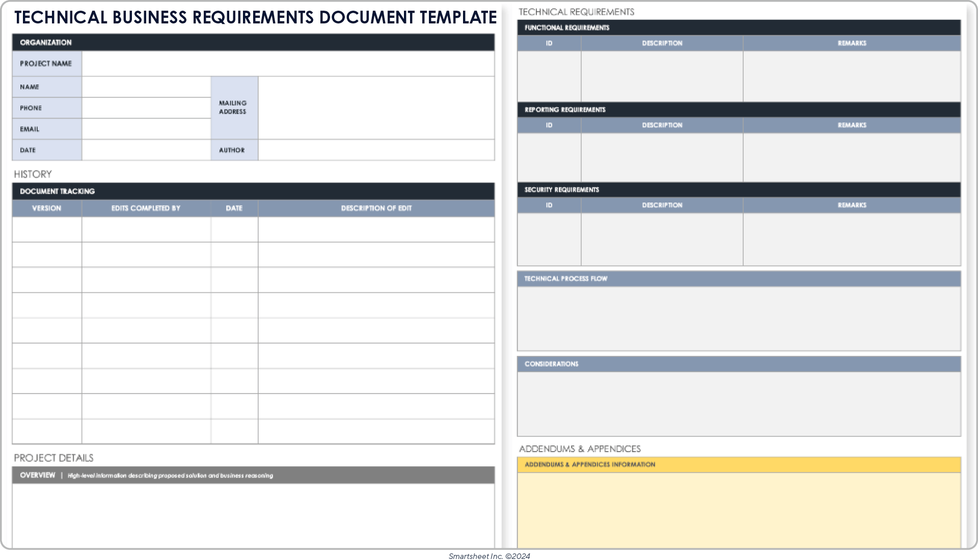Click the Project Name input field

(x=288, y=64)
